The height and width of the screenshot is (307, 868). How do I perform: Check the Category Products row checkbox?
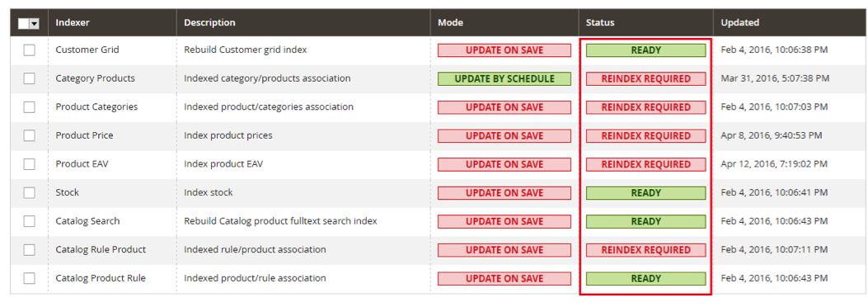click(30, 78)
